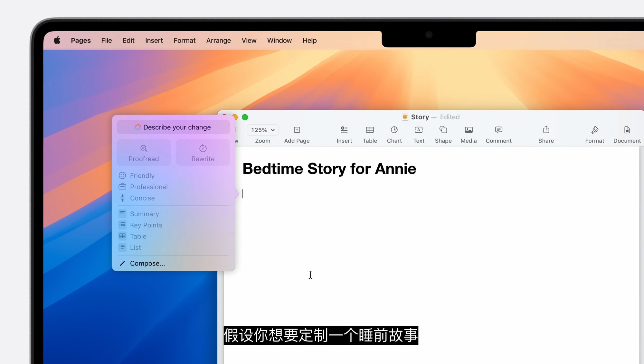Open the Insert toolbar icon
The image size is (644, 364).
pyautogui.click(x=344, y=130)
